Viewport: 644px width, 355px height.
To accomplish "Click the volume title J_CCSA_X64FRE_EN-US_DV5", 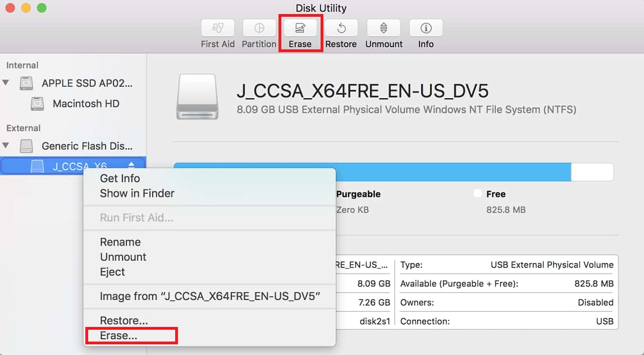I will pos(363,91).
